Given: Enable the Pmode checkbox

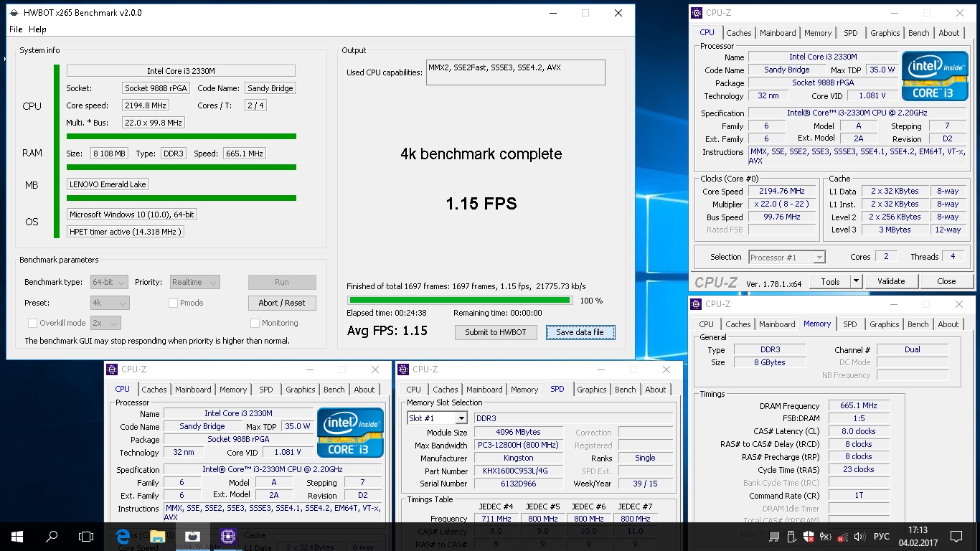Looking at the screenshot, I should (173, 303).
